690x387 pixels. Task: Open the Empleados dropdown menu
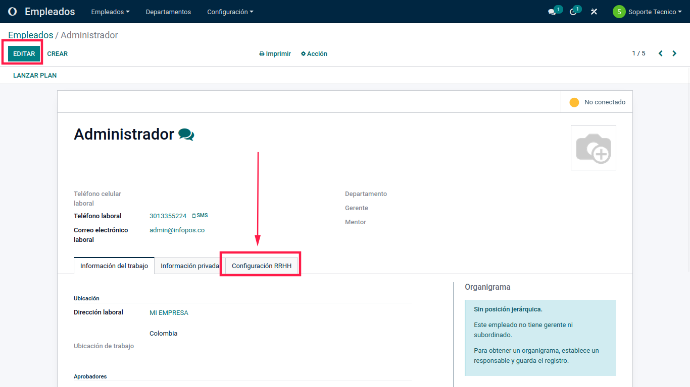click(110, 12)
